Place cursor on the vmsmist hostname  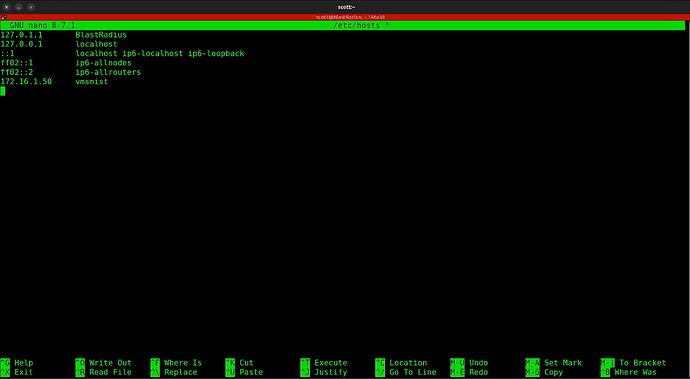92,81
